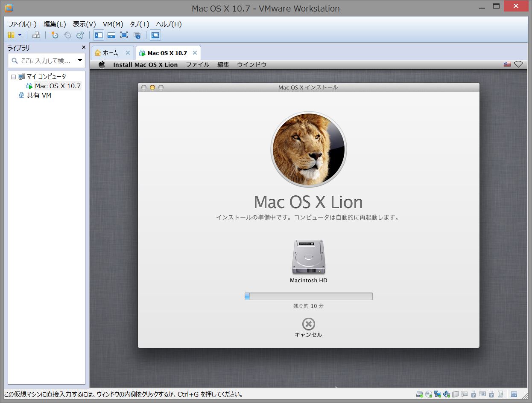Select the Macintosh HD disk icon
The width and height of the screenshot is (532, 403).
pos(309,257)
